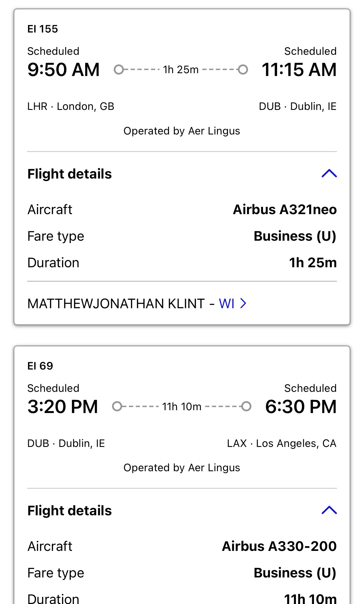This screenshot has width=364, height=604.
Task: Open the WI passenger link
Action: [x=227, y=304]
